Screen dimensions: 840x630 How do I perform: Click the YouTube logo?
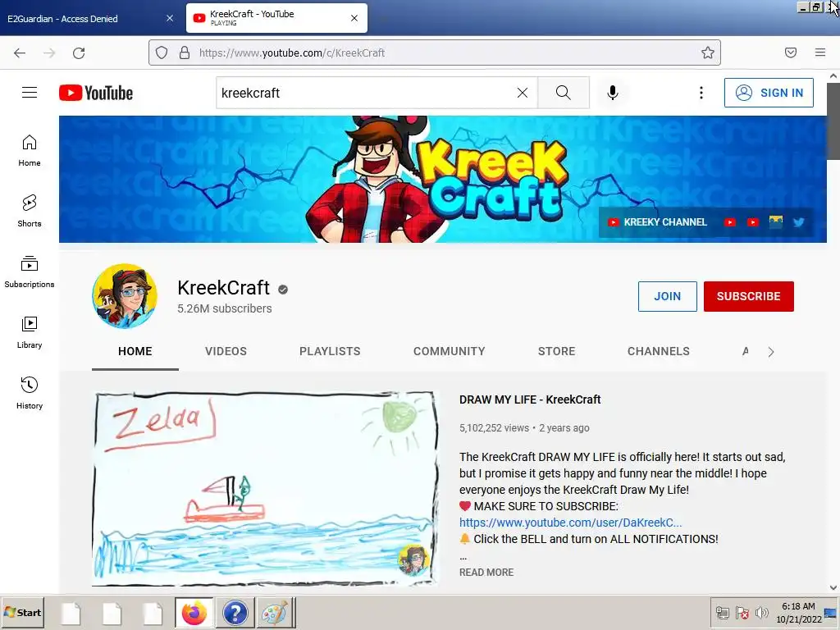coord(96,93)
